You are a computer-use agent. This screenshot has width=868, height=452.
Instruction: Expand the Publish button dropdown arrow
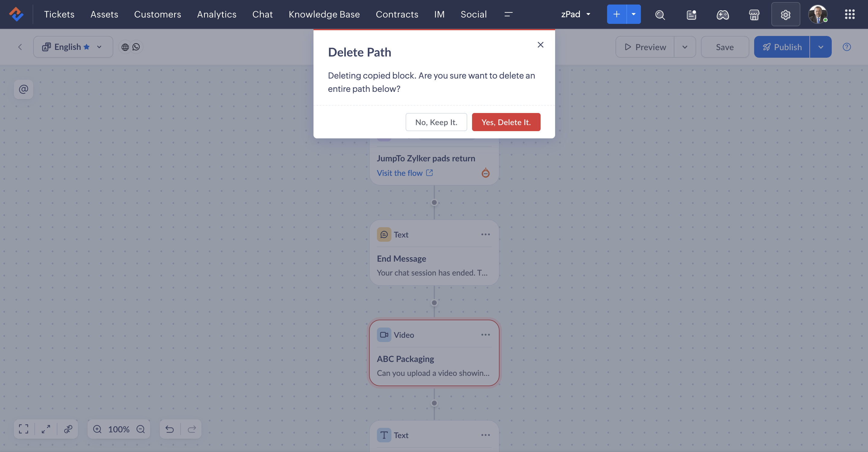pos(821,47)
